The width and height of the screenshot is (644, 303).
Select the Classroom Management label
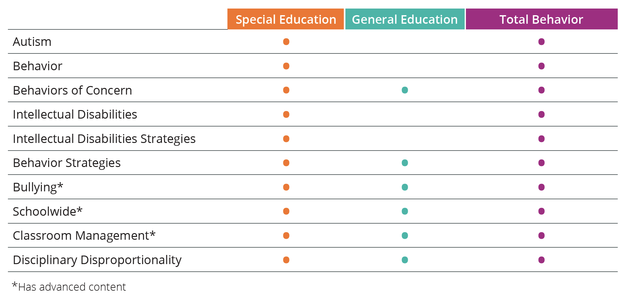(x=84, y=236)
